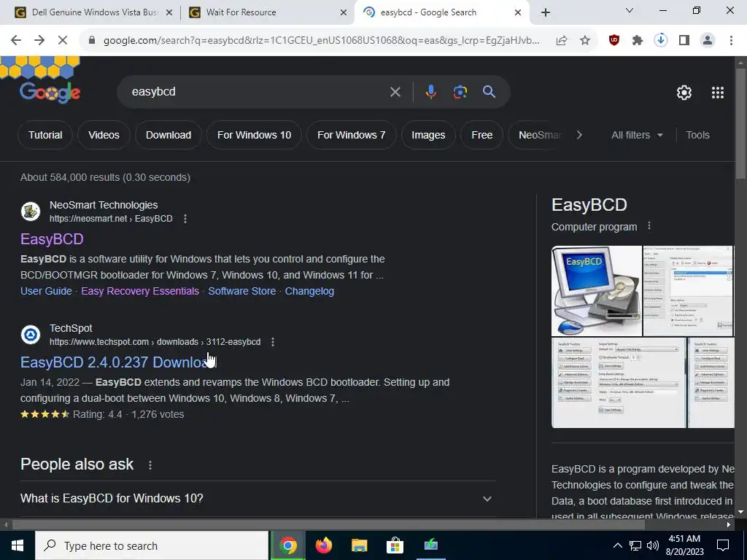The image size is (747, 560).
Task: Click the Share this page icon
Action: pos(562,41)
